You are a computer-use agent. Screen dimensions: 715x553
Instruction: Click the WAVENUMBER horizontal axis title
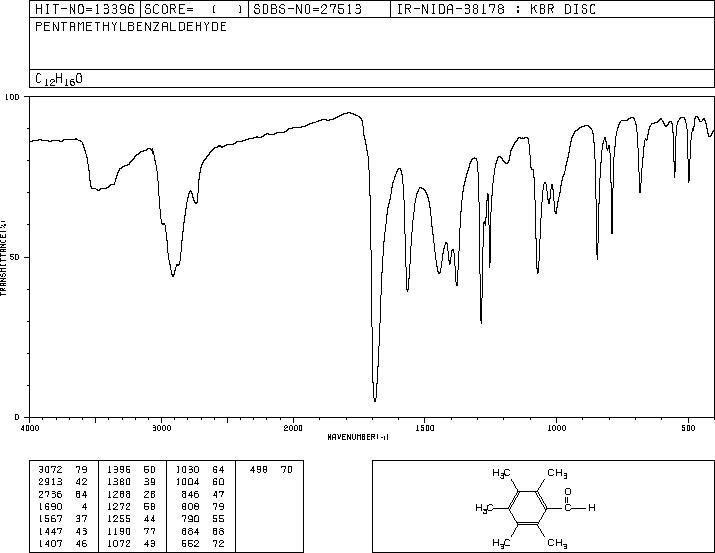point(358,437)
